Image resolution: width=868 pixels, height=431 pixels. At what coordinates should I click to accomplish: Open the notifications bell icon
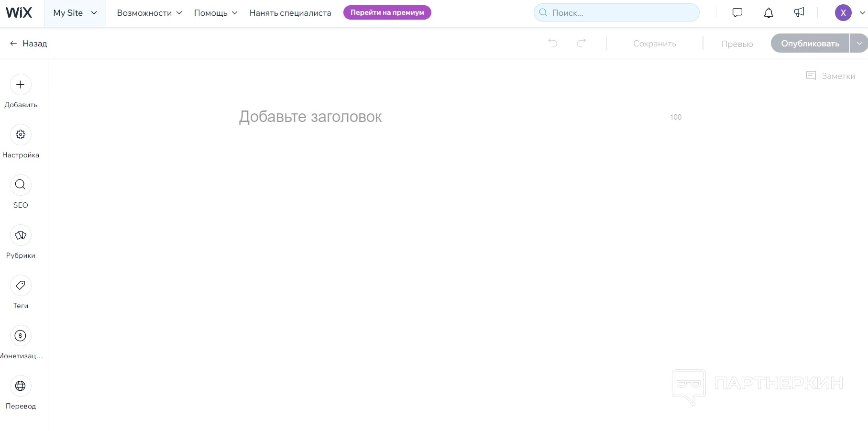pos(769,13)
